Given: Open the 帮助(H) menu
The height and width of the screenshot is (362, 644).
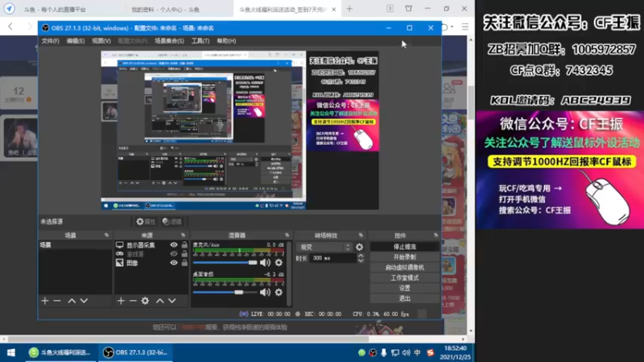Looking at the screenshot, I should click(x=226, y=41).
